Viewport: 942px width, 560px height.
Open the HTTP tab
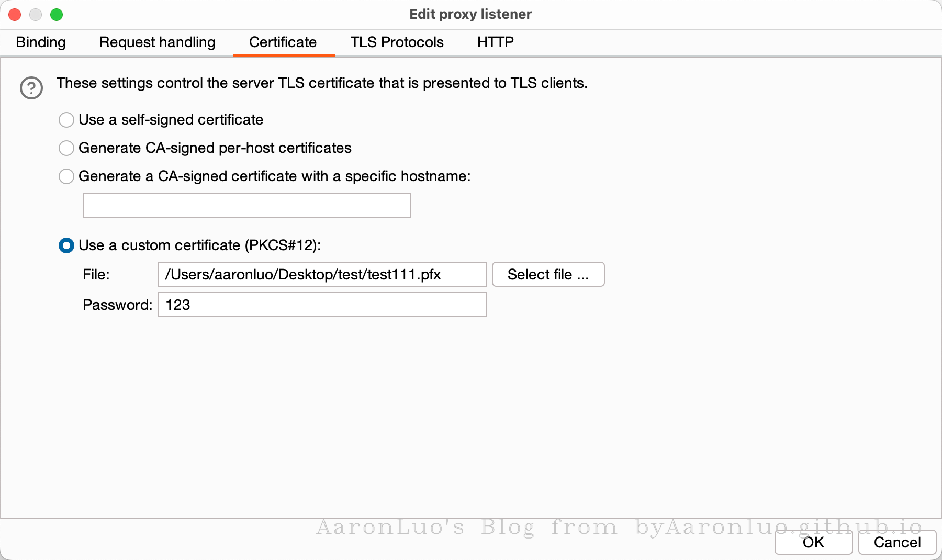(495, 42)
